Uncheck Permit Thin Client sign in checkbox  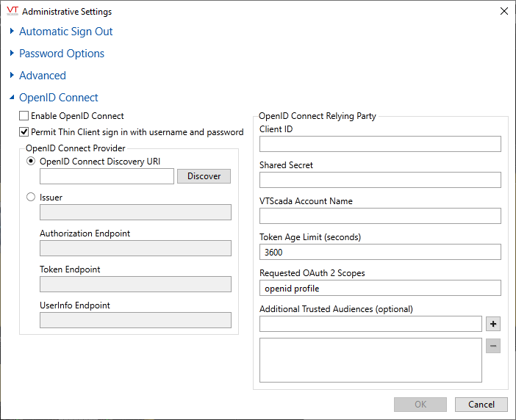coord(24,132)
